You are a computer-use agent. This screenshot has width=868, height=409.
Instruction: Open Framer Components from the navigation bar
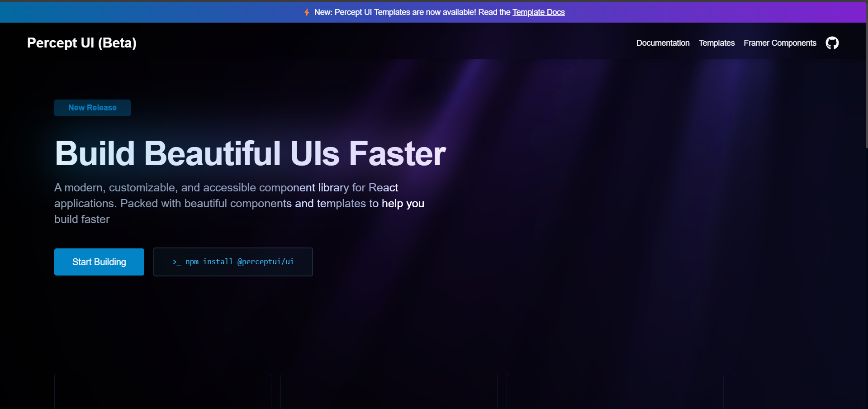[x=779, y=43]
